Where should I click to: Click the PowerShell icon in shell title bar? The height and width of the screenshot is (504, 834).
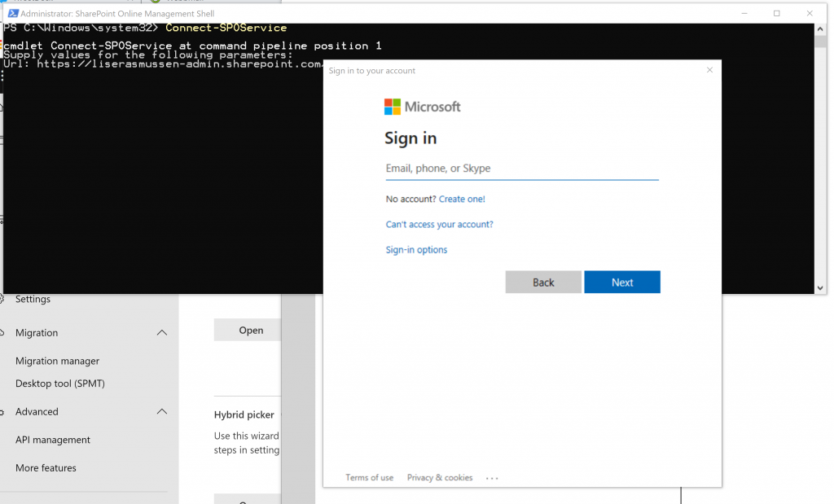point(13,13)
